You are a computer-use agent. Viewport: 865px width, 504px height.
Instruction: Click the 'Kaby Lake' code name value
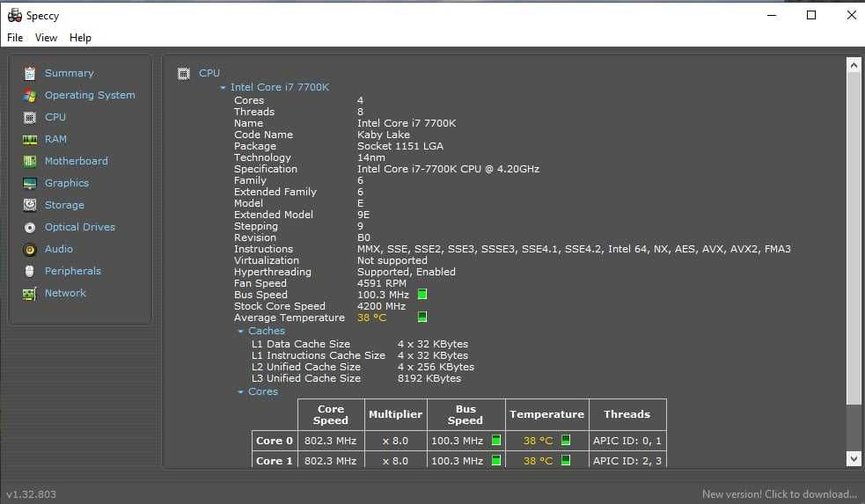384,135
